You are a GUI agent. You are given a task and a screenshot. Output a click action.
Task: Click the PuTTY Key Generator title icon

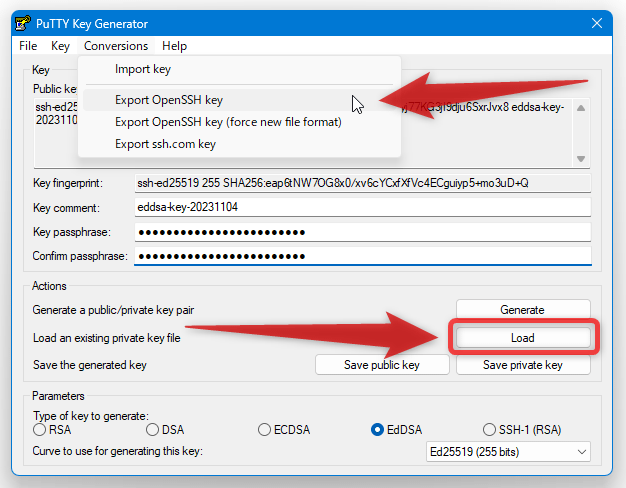tap(23, 24)
